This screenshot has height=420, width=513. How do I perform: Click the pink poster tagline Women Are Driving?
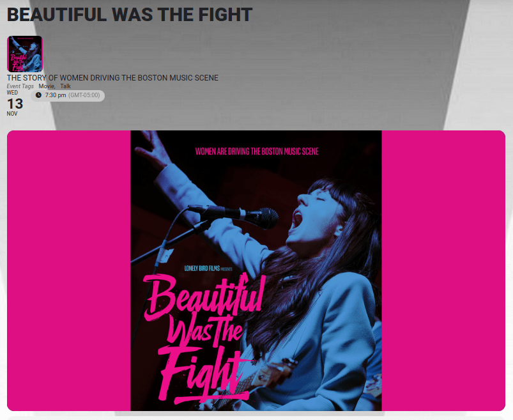[x=257, y=152]
